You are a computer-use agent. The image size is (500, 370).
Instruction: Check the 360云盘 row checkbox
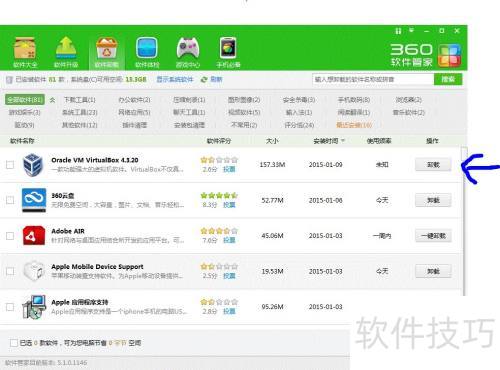pyautogui.click(x=10, y=200)
